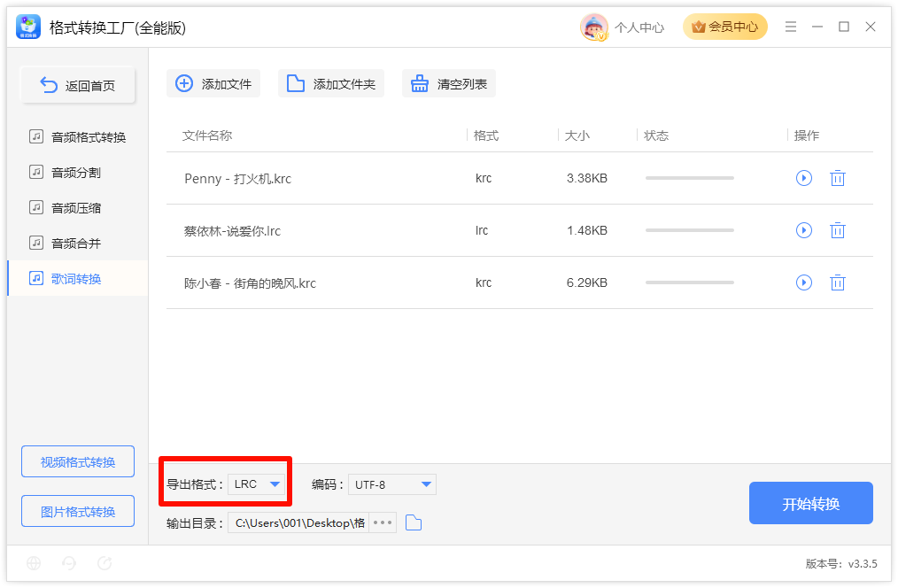Open output folder via folder icon
898x588 pixels.
[x=414, y=522]
